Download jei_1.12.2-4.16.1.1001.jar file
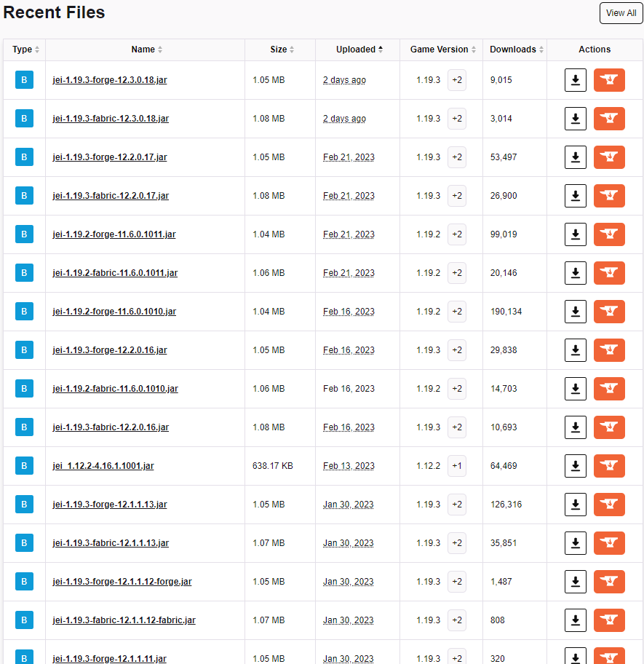Viewport: 644px width, 664px height. 575,466
